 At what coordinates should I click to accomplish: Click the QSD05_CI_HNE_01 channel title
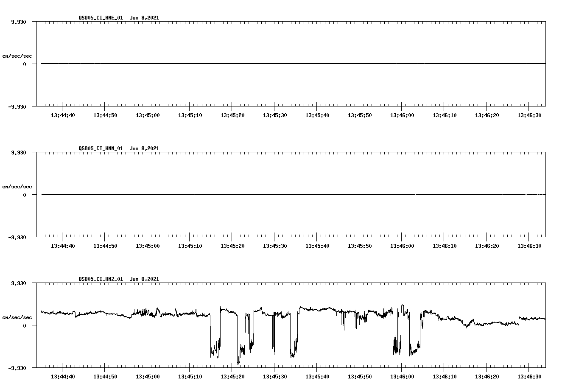pyautogui.click(x=101, y=18)
